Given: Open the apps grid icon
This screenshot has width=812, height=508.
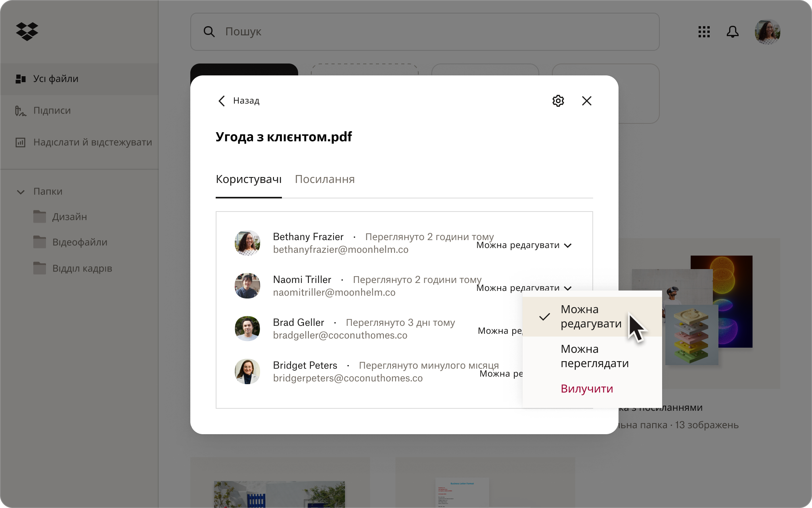Looking at the screenshot, I should 705,32.
